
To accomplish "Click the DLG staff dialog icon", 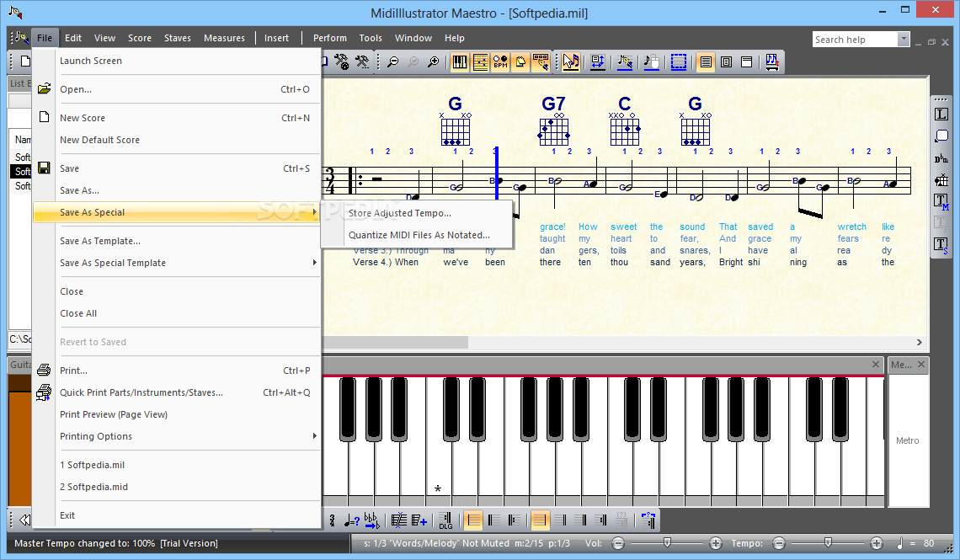I will (445, 520).
